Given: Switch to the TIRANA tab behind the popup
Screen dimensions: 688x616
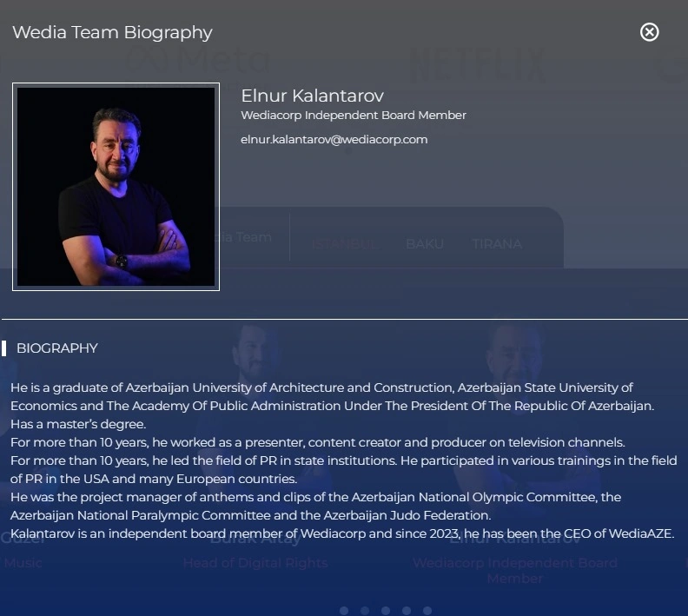Looking at the screenshot, I should [497, 244].
